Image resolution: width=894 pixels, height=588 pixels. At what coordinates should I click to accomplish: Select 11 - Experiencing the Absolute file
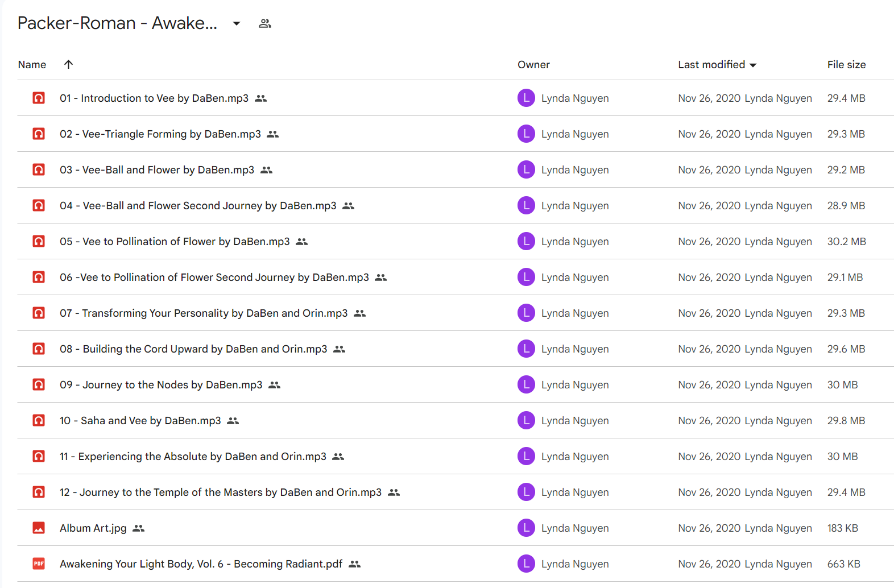pyautogui.click(x=193, y=457)
